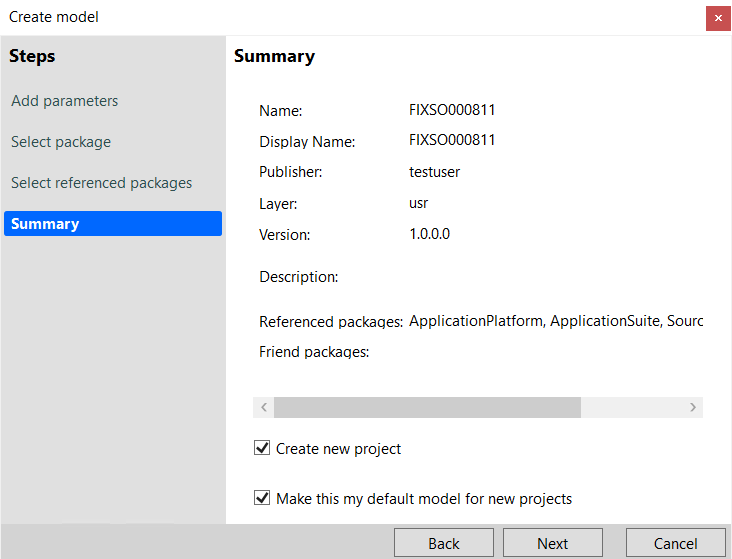Click the Referenced packages value text

[x=556, y=321]
